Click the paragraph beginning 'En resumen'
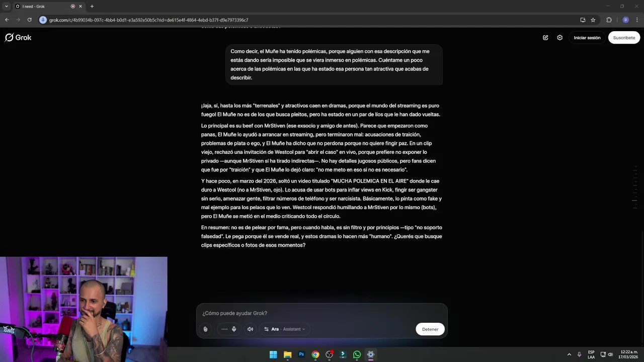 click(321, 236)
